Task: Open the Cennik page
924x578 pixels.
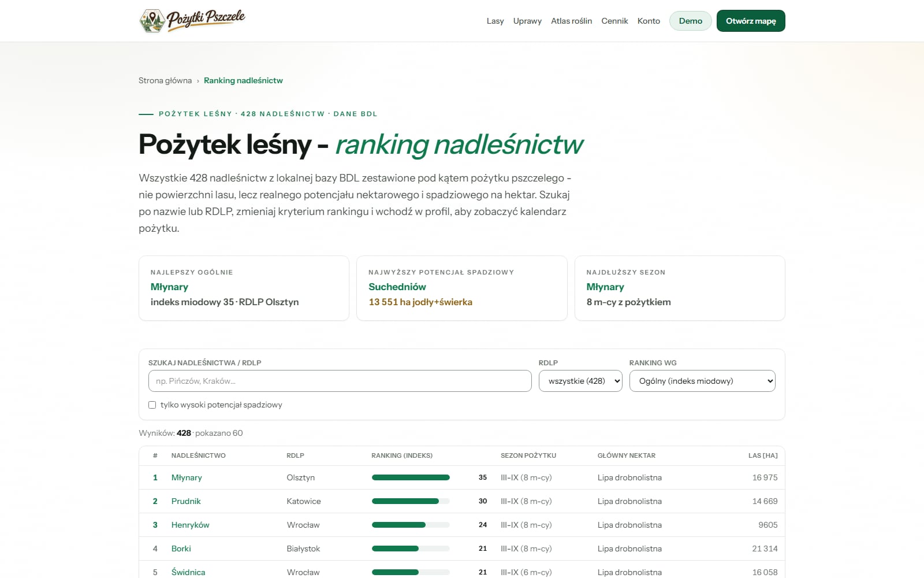Action: coord(614,21)
